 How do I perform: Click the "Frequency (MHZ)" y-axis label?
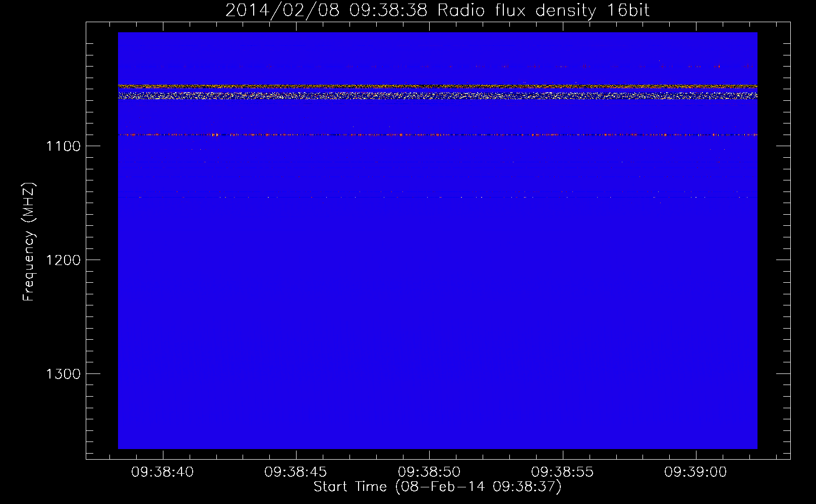[29, 242]
